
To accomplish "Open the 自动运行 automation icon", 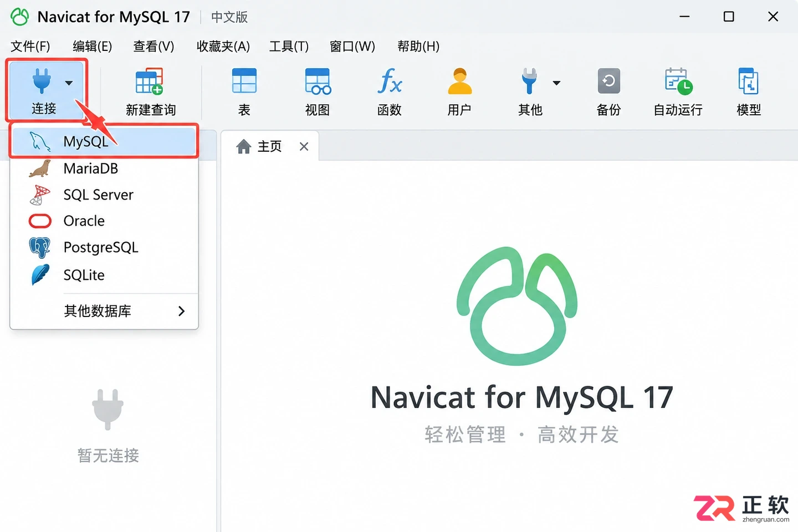I will coord(678,81).
